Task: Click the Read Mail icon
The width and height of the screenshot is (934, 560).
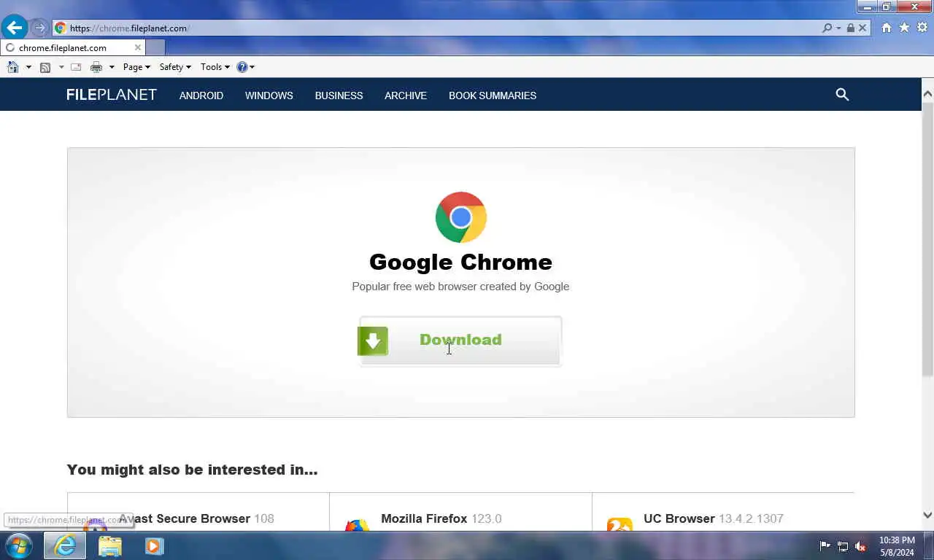Action: coord(76,67)
